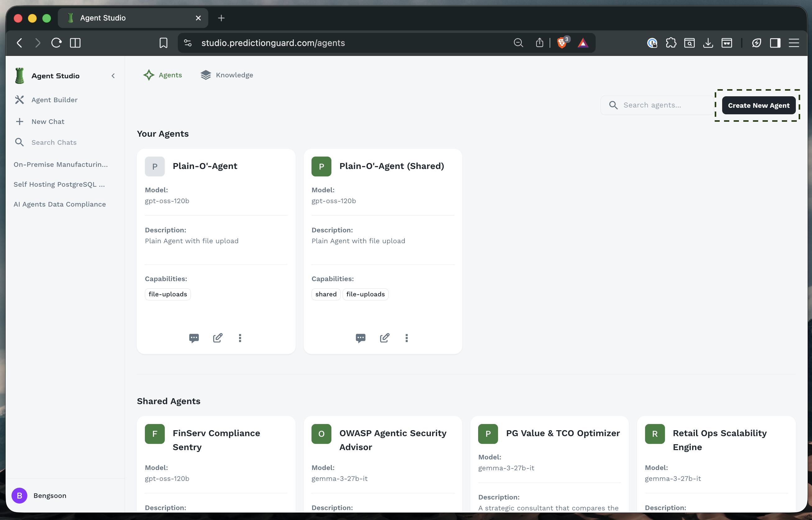Open the Self Hosting PostgreSQL chat
812x520 pixels.
(x=59, y=185)
